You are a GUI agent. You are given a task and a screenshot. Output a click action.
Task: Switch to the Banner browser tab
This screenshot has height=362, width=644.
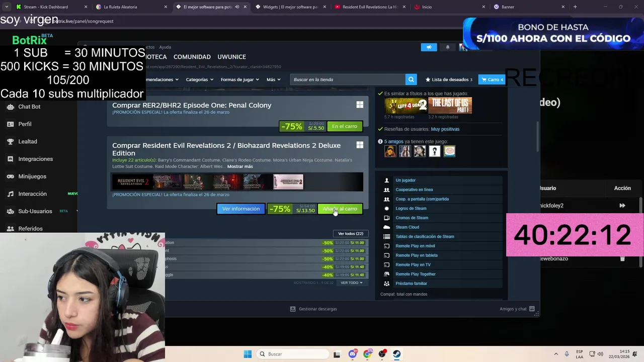pos(529,7)
